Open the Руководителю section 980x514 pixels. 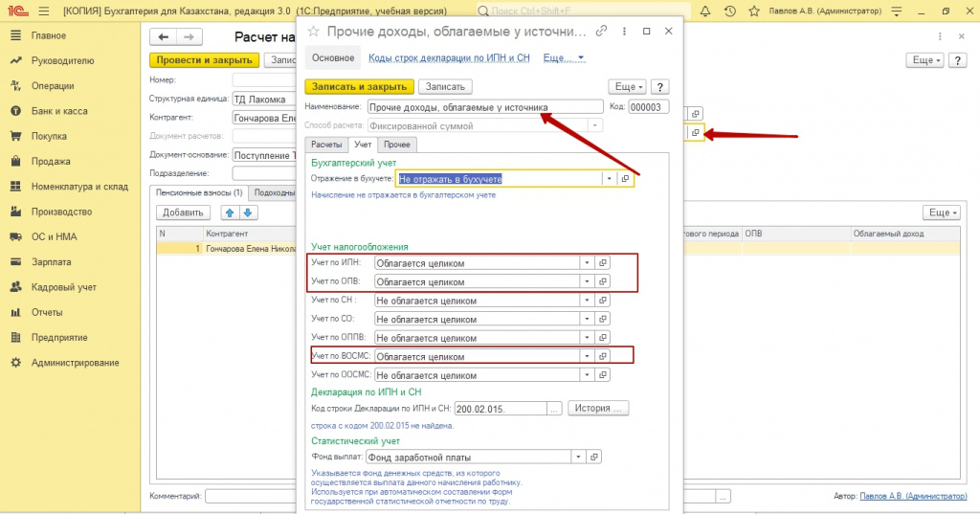tap(62, 60)
